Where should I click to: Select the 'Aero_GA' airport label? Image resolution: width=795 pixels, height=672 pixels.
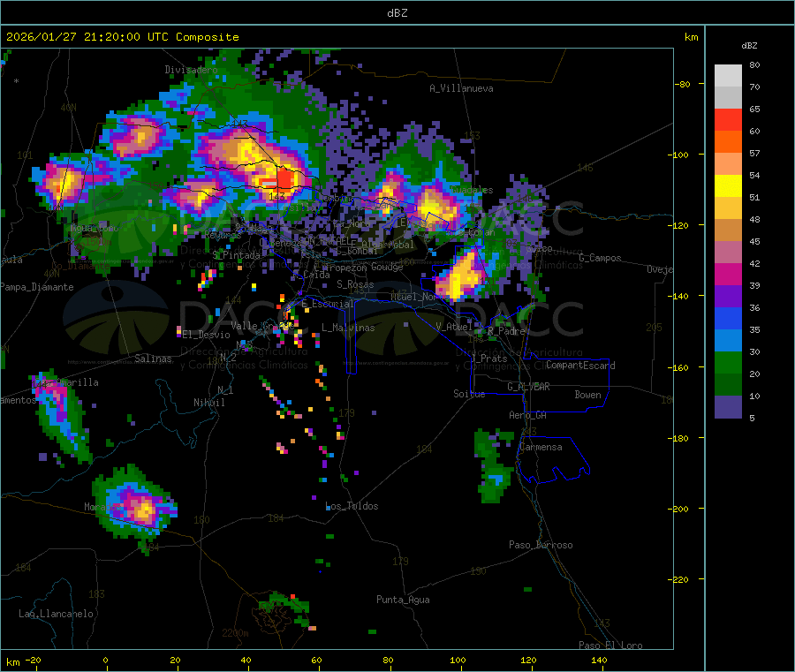(x=528, y=415)
